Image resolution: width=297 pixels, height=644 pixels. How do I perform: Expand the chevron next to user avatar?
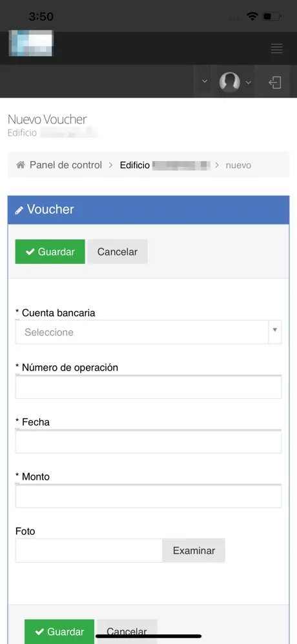click(248, 82)
